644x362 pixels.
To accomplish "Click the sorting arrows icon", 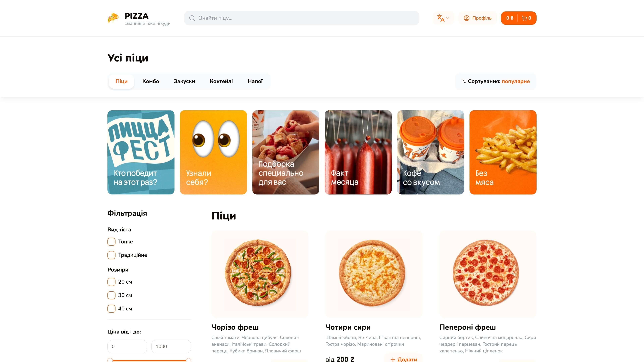I will click(x=463, y=81).
